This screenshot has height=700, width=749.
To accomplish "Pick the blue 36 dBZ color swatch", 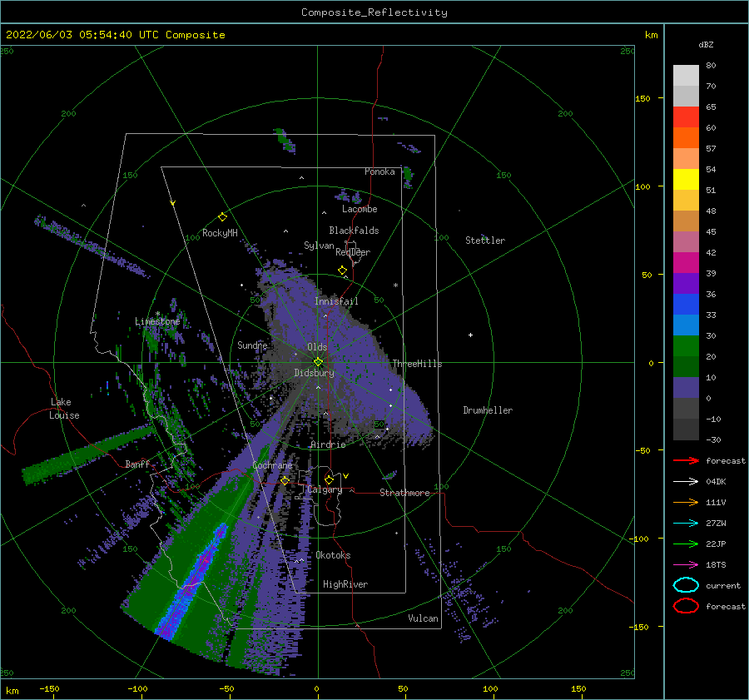I will pos(686,304).
